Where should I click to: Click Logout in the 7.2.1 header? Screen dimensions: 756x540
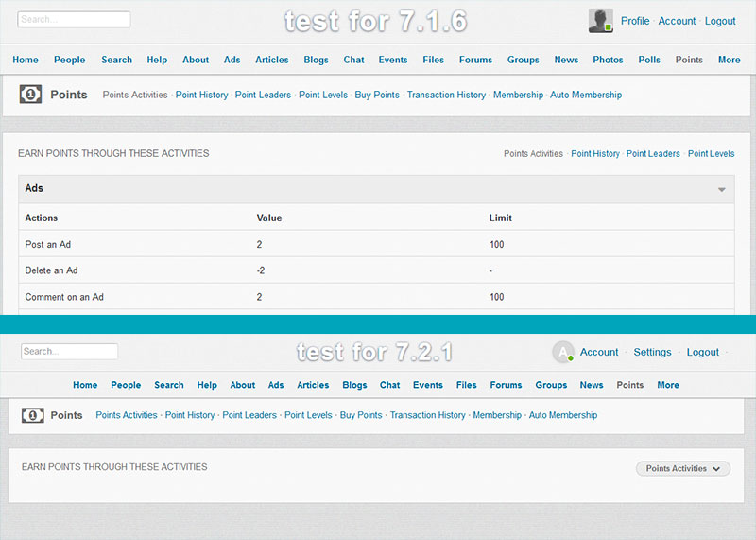coord(702,352)
